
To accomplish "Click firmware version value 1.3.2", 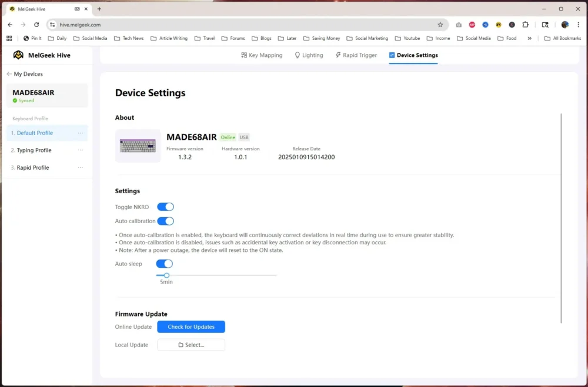I will tap(185, 157).
